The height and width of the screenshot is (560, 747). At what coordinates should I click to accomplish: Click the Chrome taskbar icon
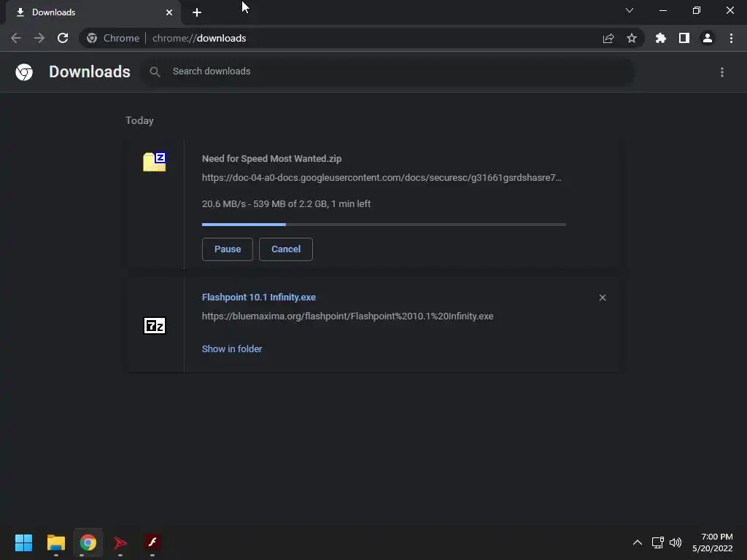coord(88,542)
